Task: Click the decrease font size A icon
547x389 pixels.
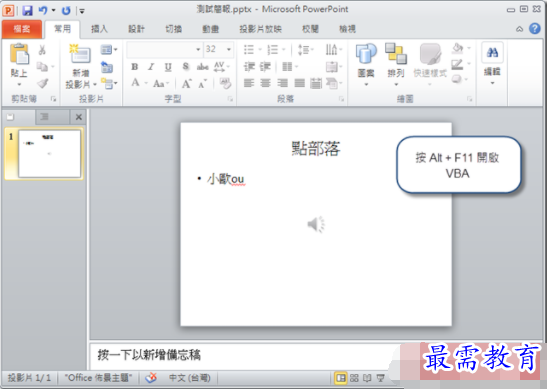Action: [202, 84]
